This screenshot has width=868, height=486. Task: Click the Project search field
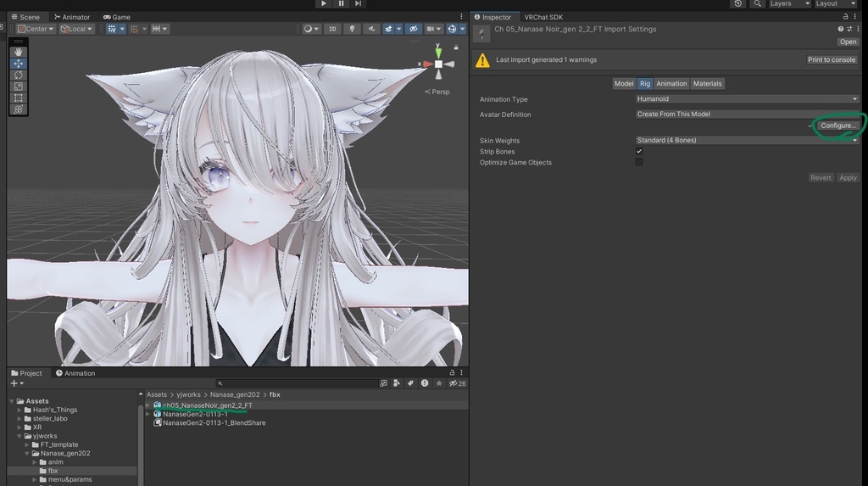(x=297, y=383)
